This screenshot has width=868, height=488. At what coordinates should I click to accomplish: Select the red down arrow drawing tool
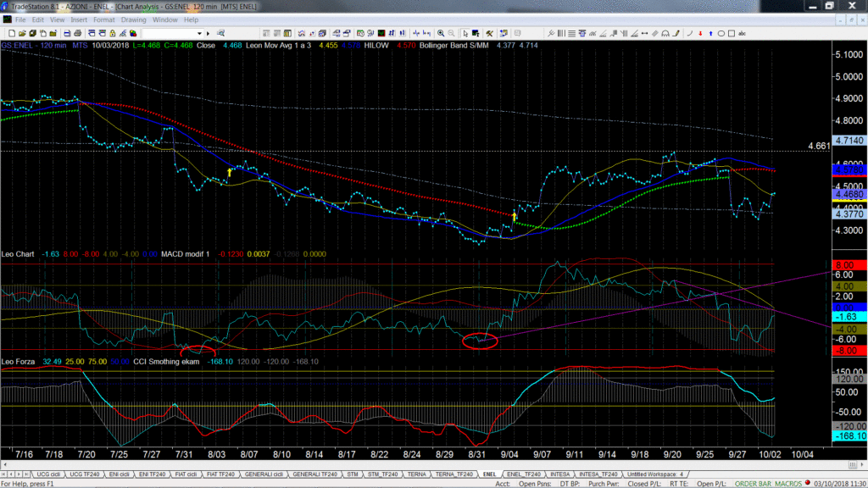700,33
